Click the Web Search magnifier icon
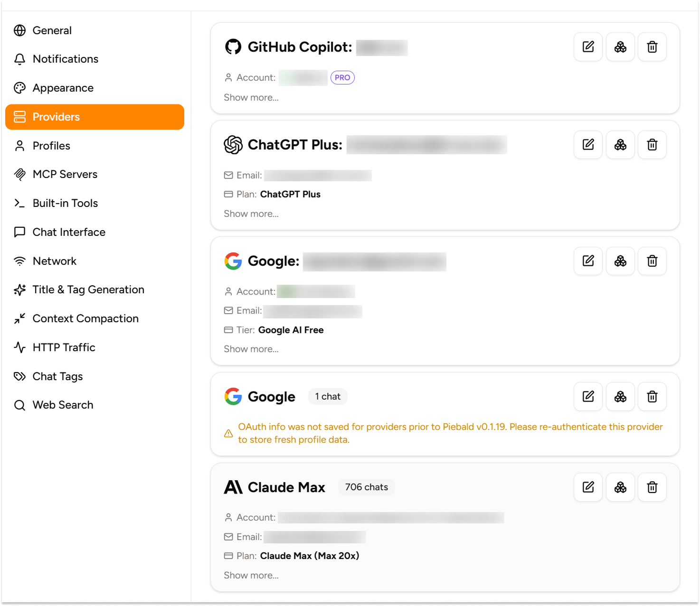The image size is (700, 606). click(19, 405)
